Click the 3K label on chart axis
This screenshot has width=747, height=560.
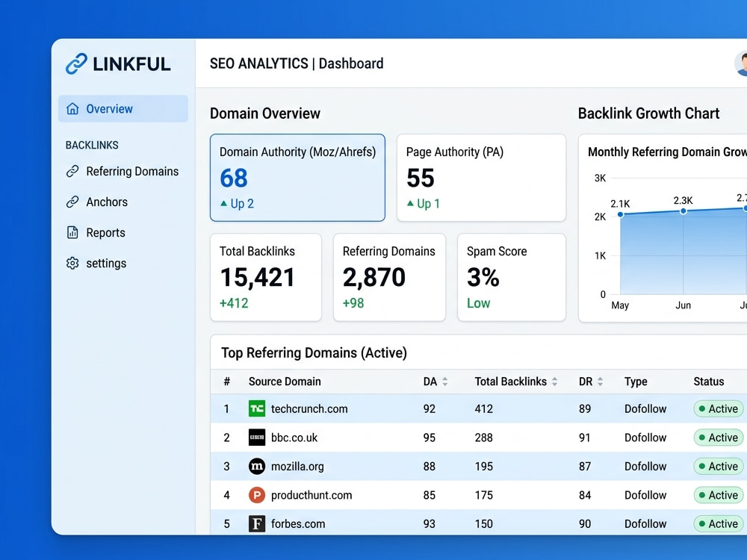601,178
